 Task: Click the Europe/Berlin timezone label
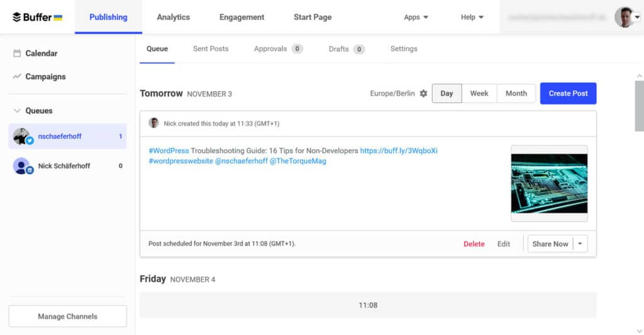[392, 94]
